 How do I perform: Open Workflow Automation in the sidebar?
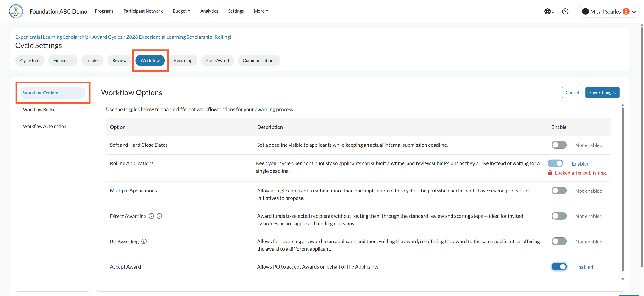pyautogui.click(x=45, y=126)
